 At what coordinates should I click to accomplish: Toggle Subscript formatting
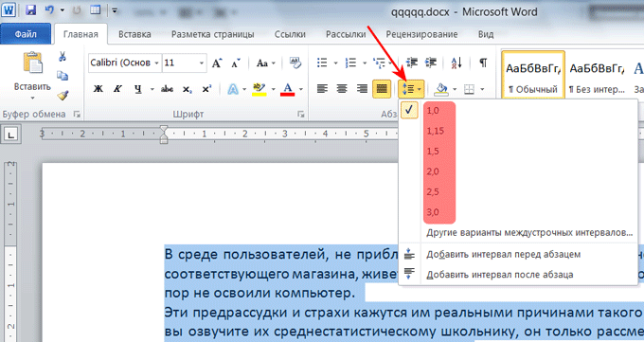pyautogui.click(x=187, y=89)
